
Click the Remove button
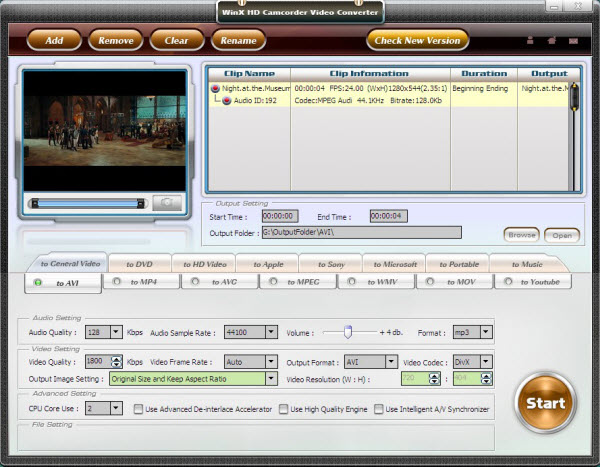(116, 40)
